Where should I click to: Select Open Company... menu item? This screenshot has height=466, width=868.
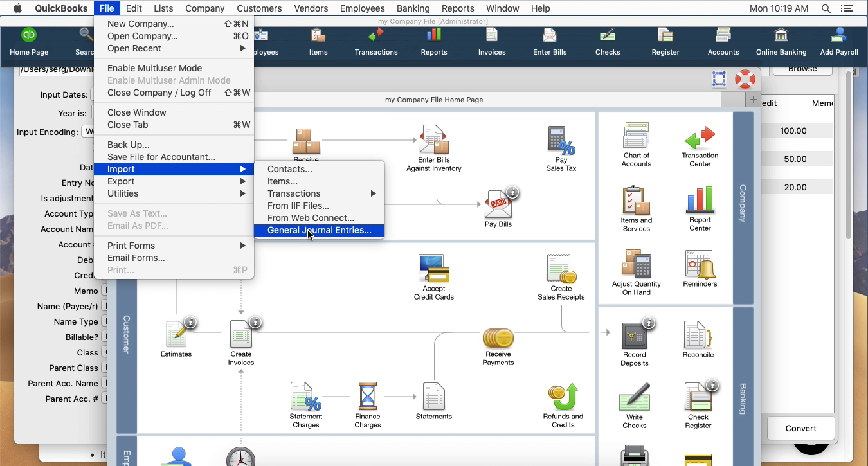tap(174, 36)
